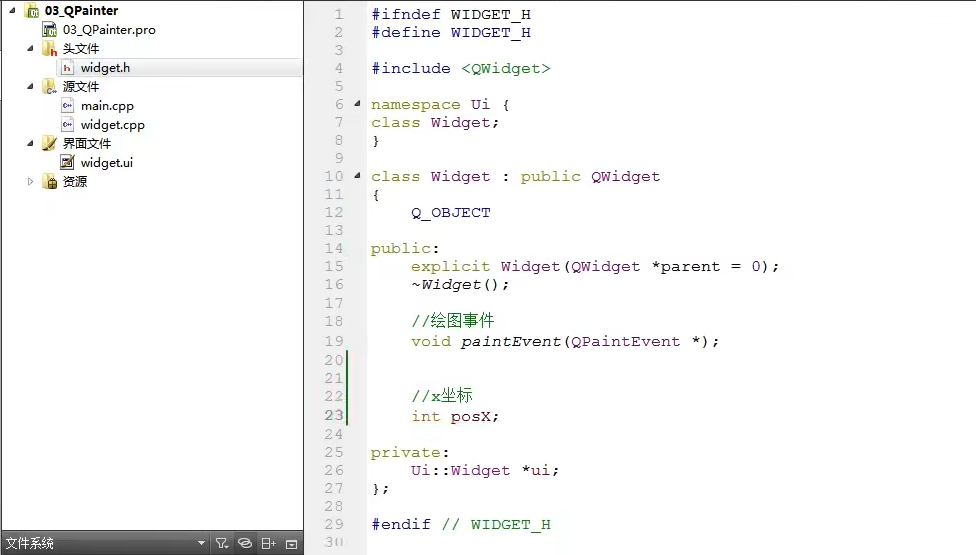
Task: Click the 'explicit Widget(QWidget *parent = 0);' line
Action: [x=594, y=266]
